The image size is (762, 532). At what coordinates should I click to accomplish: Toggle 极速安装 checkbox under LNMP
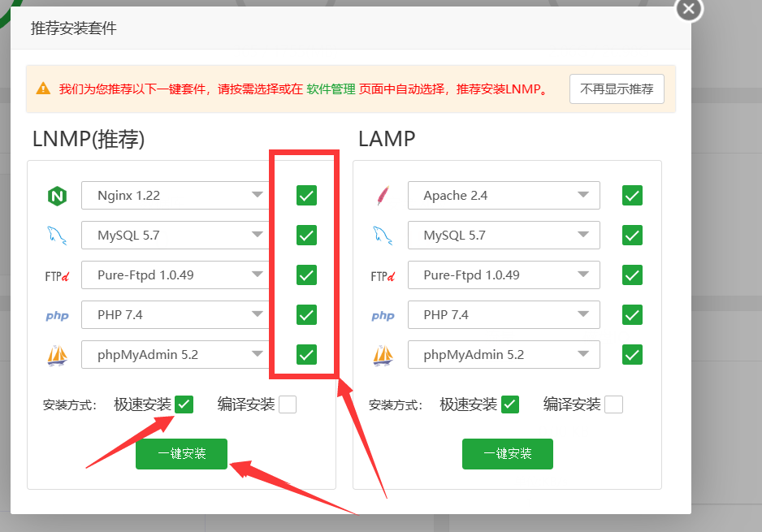click(184, 404)
